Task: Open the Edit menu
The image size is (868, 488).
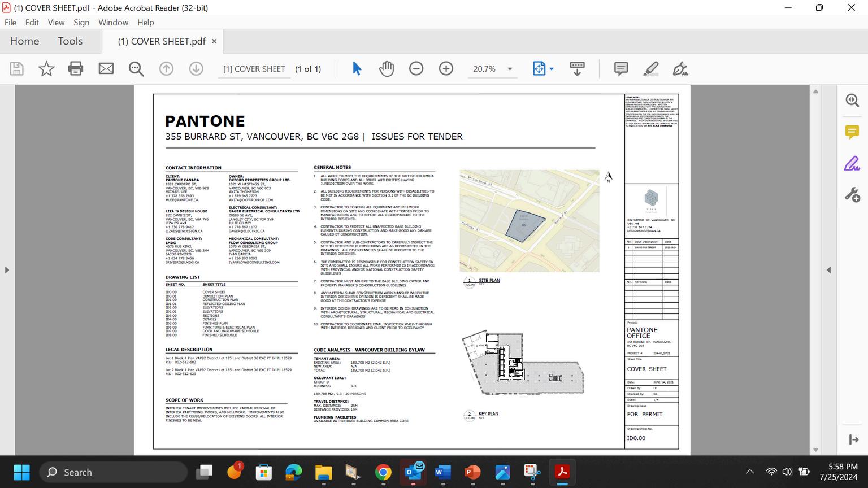Action: coord(32,23)
